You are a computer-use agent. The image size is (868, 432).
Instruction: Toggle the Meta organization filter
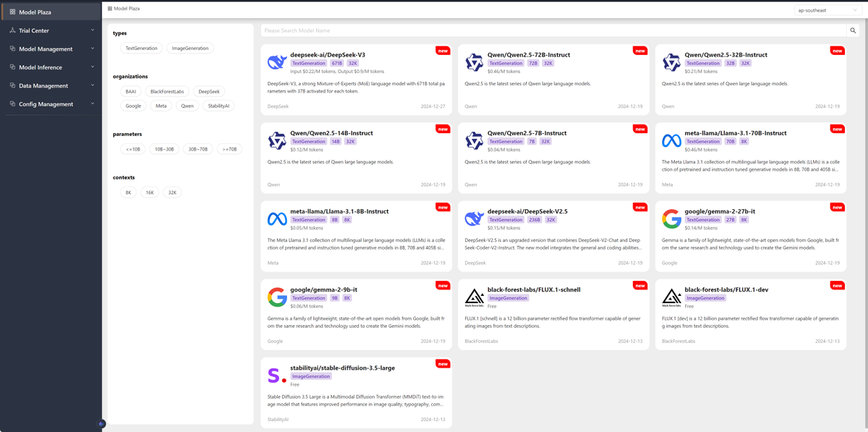click(161, 106)
